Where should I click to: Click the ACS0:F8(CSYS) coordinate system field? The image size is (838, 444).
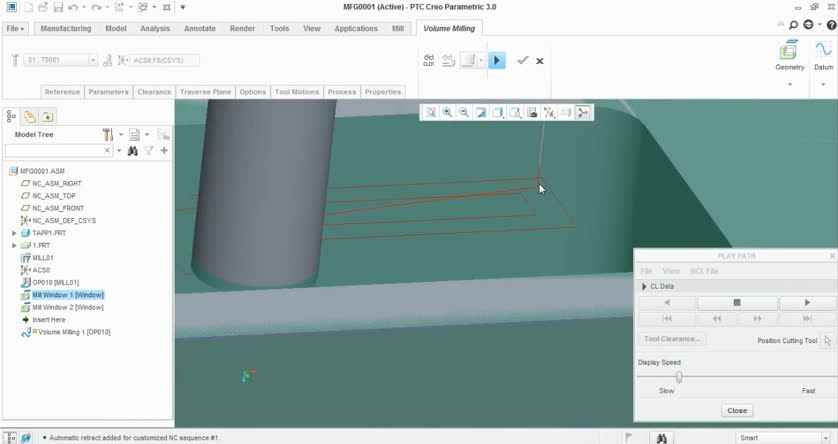(165, 60)
